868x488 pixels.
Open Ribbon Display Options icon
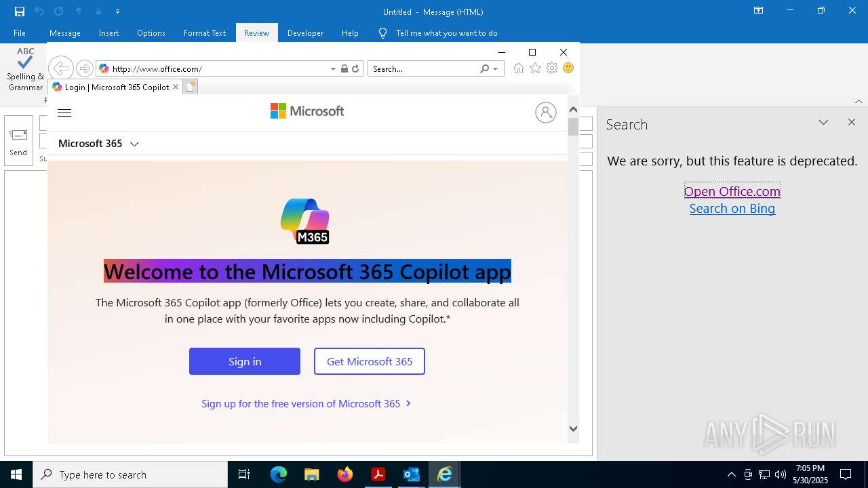coord(759,11)
